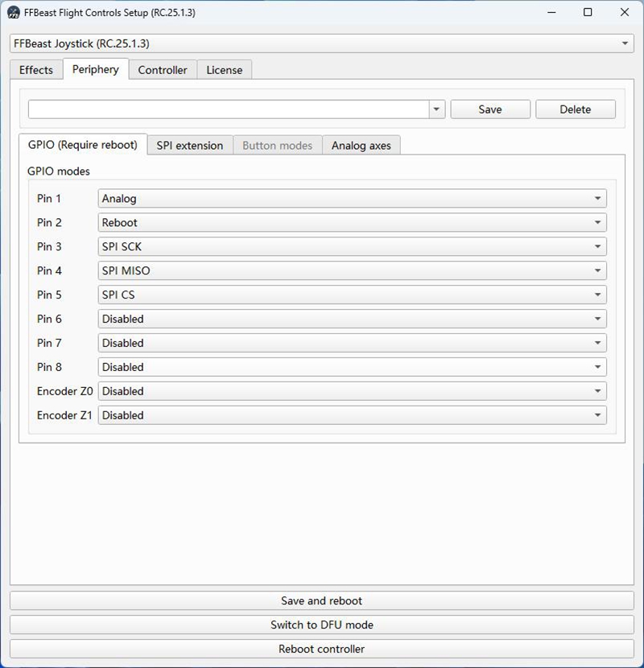Open the SPI extension sub-tab

point(190,146)
